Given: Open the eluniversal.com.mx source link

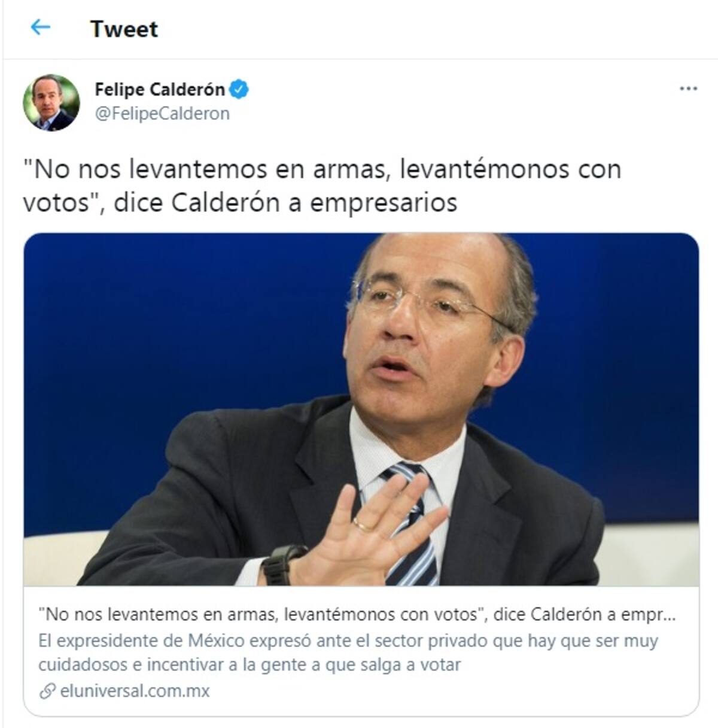Looking at the screenshot, I should pos(135,691).
